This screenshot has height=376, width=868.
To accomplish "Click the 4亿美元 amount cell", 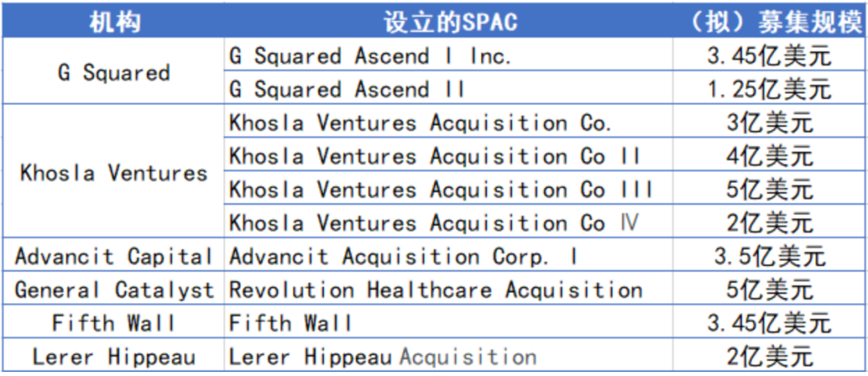I will 770,156.
